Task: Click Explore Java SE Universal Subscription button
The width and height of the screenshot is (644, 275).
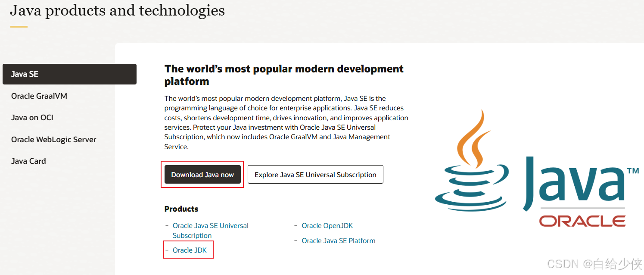Action: point(315,175)
